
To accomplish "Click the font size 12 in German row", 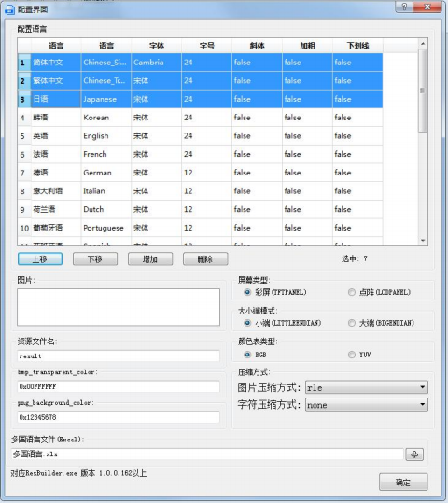I will (206, 173).
